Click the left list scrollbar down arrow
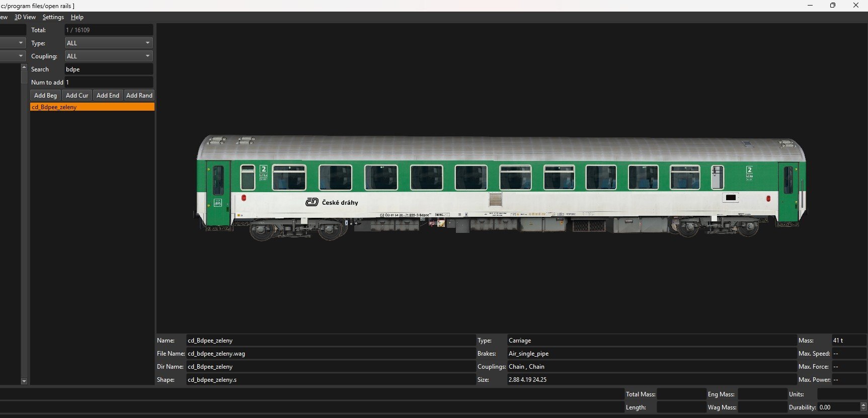The image size is (868, 418). click(24, 382)
